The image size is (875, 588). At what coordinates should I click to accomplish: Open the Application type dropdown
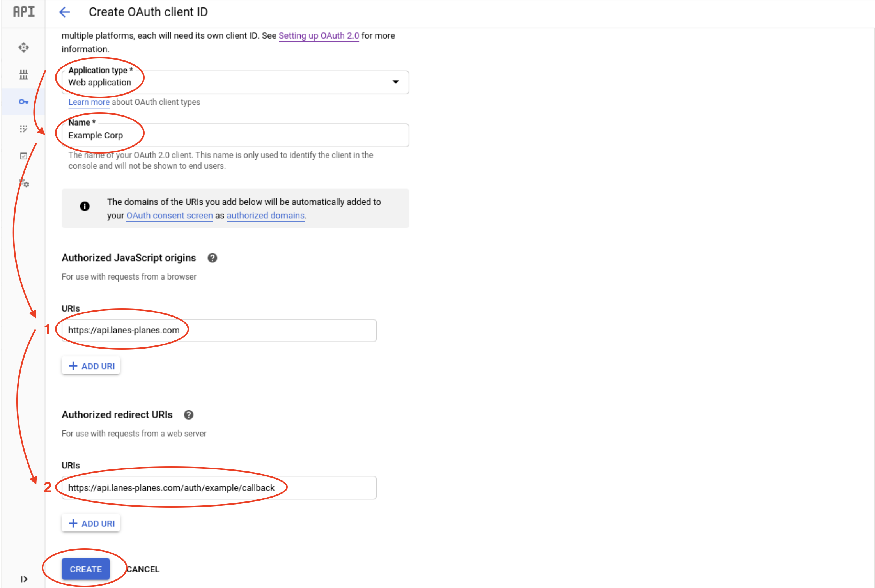pyautogui.click(x=235, y=82)
